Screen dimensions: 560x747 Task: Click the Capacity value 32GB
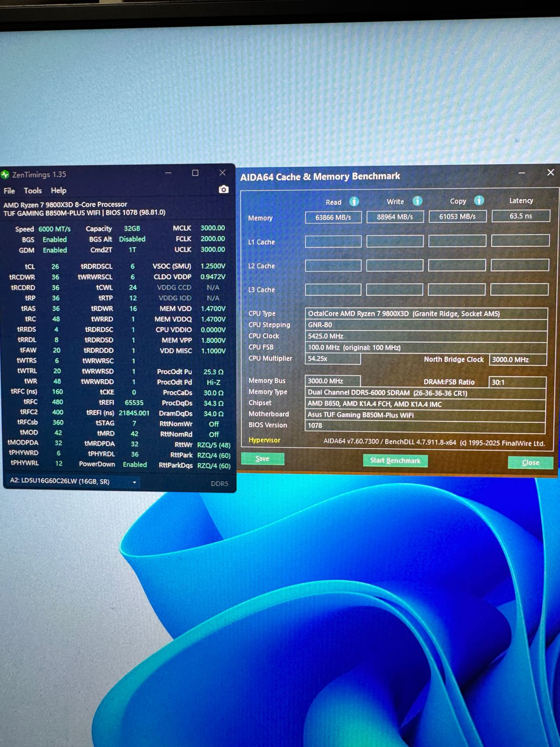click(x=132, y=228)
